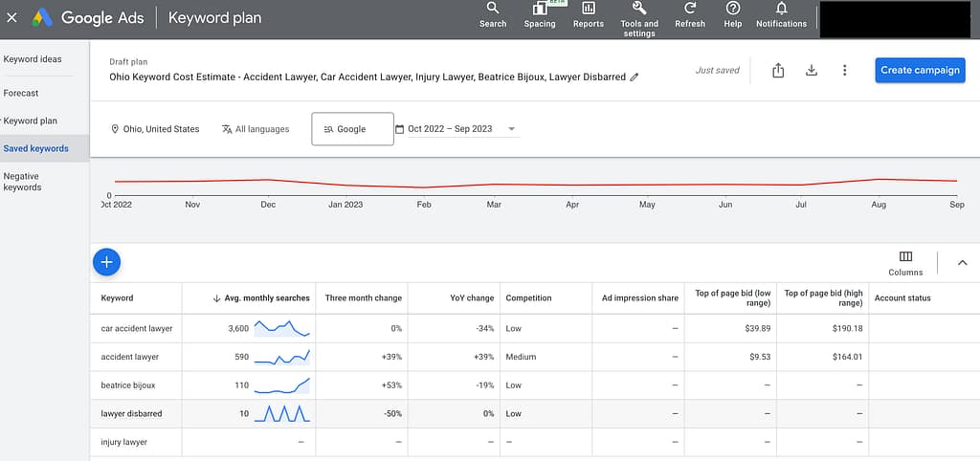This screenshot has height=461, width=980.
Task: Go to Keyword ideas in sidebar
Action: pyautogui.click(x=33, y=59)
